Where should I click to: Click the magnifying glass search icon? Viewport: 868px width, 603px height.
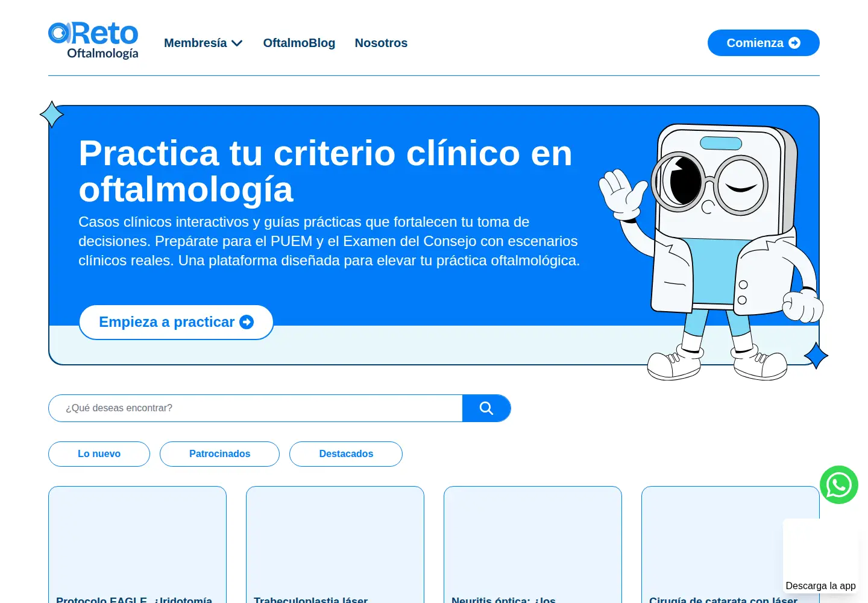click(486, 408)
